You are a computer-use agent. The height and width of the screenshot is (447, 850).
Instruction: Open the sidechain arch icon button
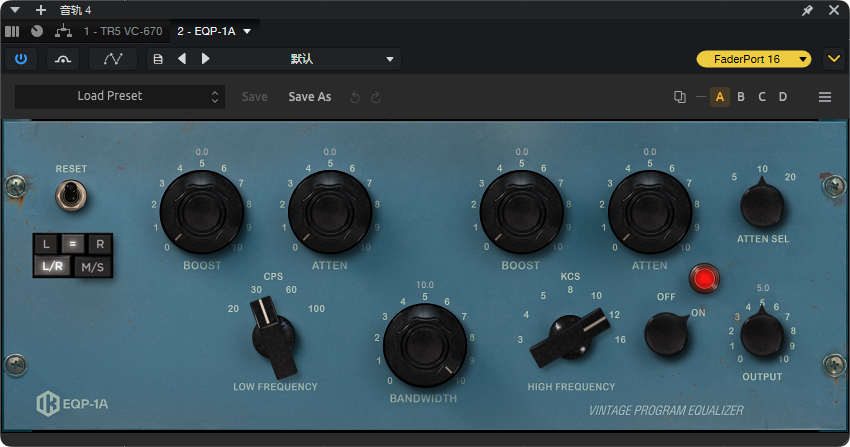(x=63, y=59)
